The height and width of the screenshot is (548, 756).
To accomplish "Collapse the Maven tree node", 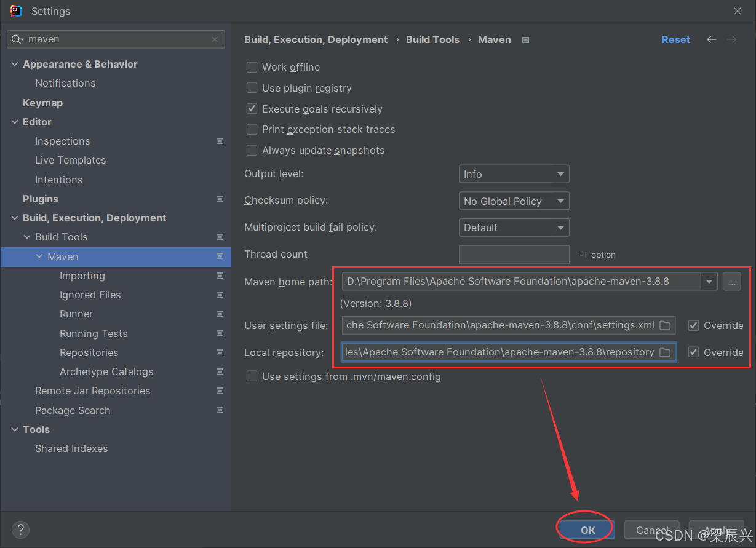I will (x=39, y=256).
